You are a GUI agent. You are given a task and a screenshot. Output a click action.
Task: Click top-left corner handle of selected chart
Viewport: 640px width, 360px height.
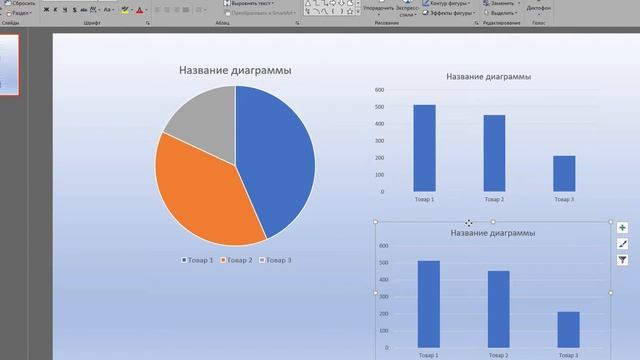(376, 222)
